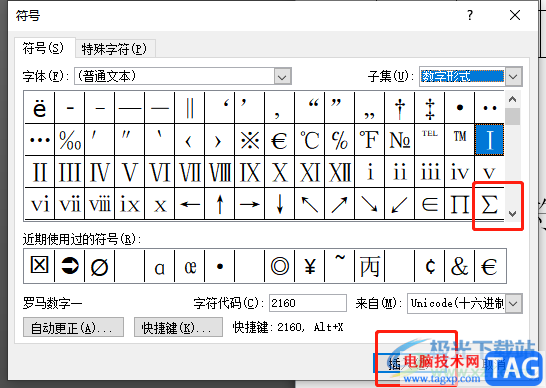The image size is (546, 388).
Task: Select the northwest arrow ↖ symbol
Action: (310, 204)
